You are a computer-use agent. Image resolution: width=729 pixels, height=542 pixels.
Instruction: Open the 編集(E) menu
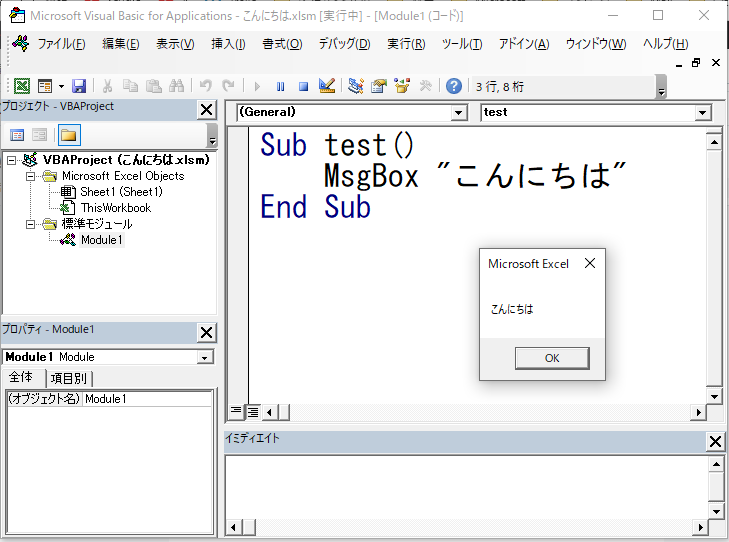click(120, 44)
